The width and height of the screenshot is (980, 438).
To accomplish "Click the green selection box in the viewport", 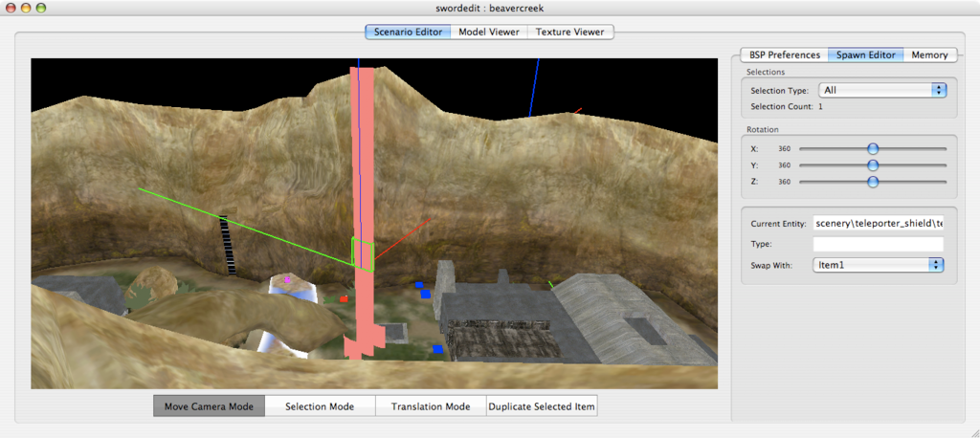I will 363,254.
